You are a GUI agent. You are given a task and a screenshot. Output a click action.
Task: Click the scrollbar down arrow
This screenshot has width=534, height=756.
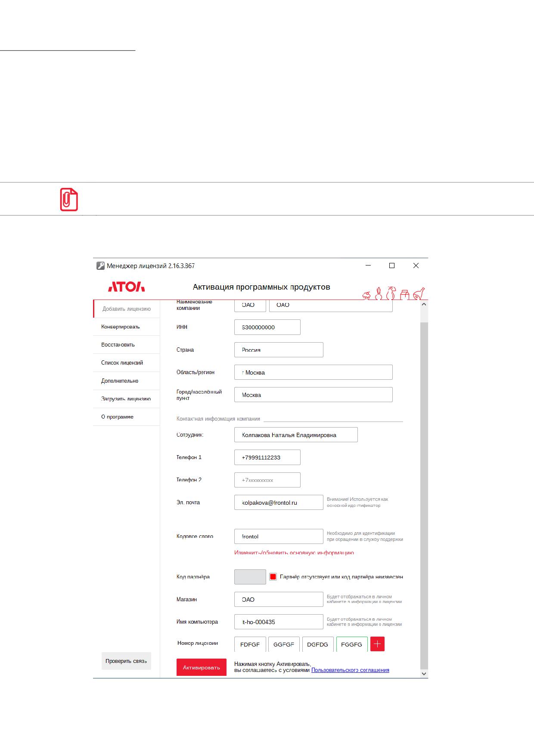(424, 673)
